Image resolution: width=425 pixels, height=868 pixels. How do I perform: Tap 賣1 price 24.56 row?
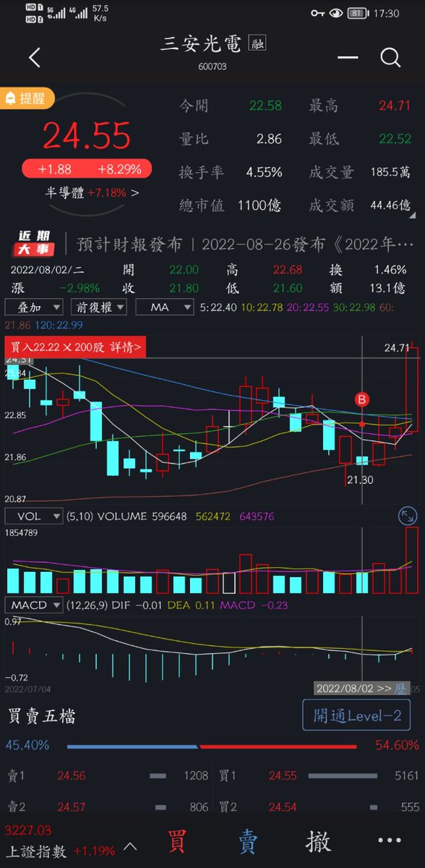(x=107, y=775)
